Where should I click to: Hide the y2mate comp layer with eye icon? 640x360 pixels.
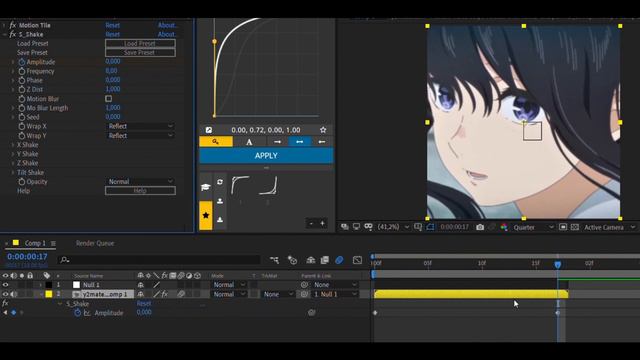point(5,294)
